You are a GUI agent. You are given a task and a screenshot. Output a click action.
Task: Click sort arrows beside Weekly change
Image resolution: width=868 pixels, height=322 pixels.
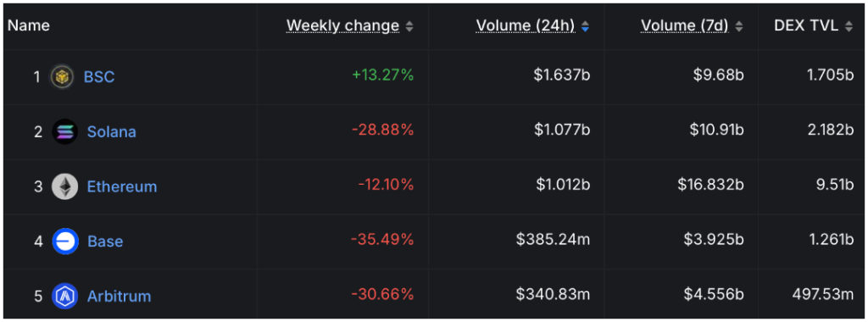click(x=409, y=26)
